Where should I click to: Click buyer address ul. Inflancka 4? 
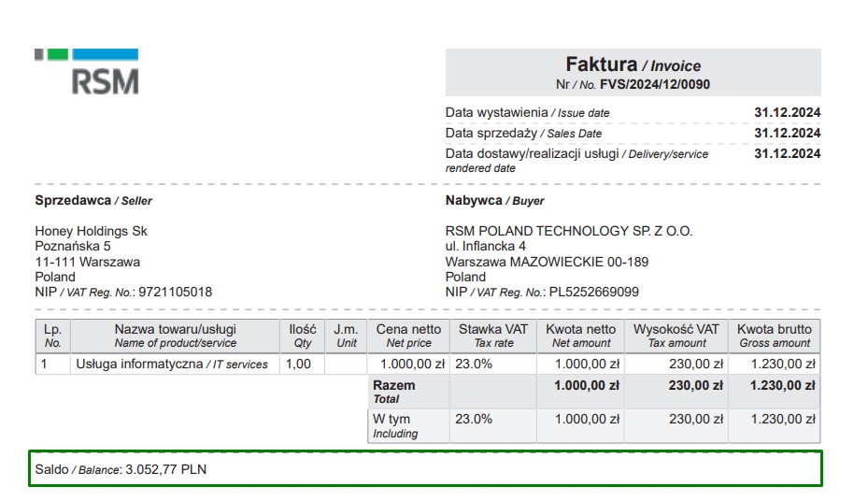coord(485,247)
